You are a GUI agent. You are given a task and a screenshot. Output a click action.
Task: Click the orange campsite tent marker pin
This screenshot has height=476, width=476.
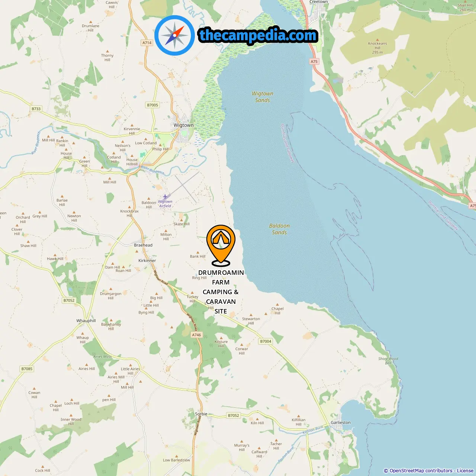coord(221,245)
